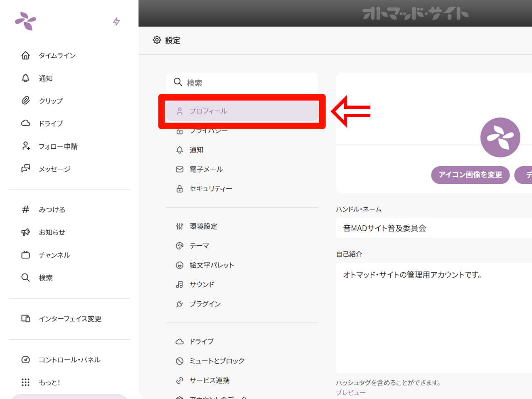Open the コントロール・パネル control panel

coord(69,360)
